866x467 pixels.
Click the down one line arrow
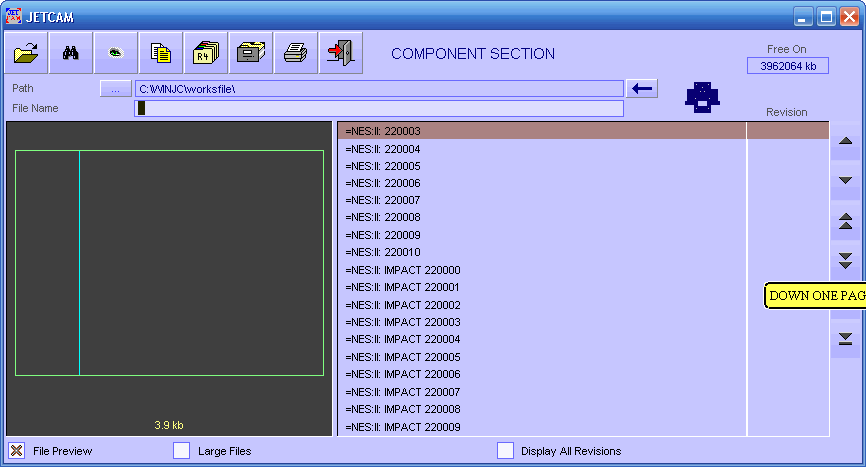pyautogui.click(x=845, y=181)
